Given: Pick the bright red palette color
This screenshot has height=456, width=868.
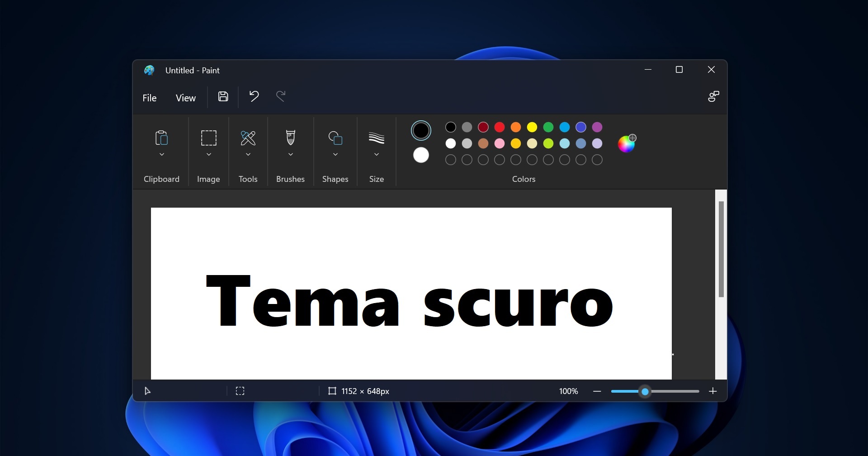Looking at the screenshot, I should click(x=500, y=127).
